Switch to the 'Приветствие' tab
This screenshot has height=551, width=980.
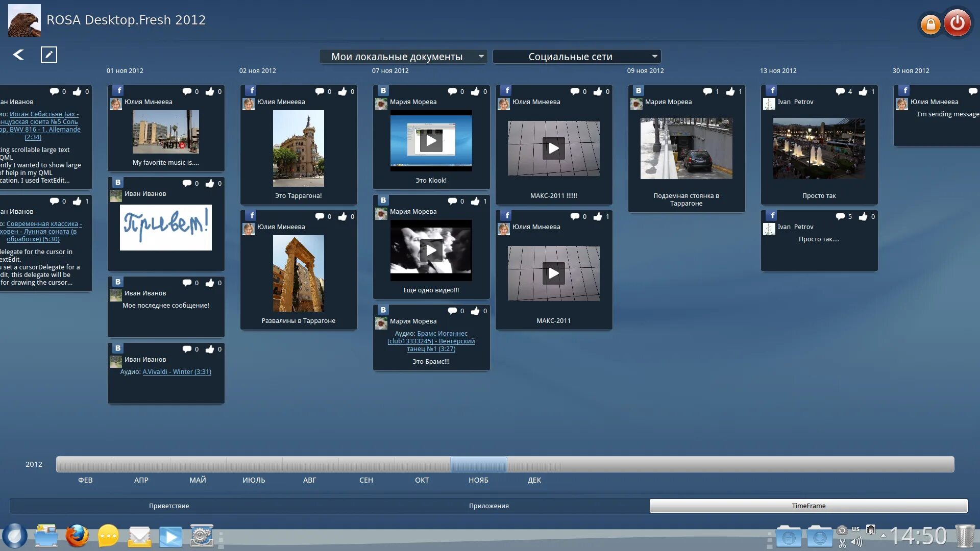coord(169,506)
